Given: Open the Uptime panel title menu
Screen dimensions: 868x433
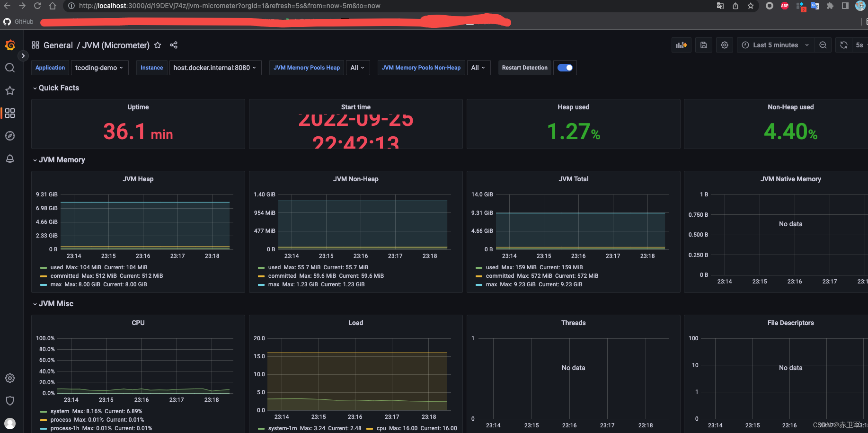Looking at the screenshot, I should [138, 107].
